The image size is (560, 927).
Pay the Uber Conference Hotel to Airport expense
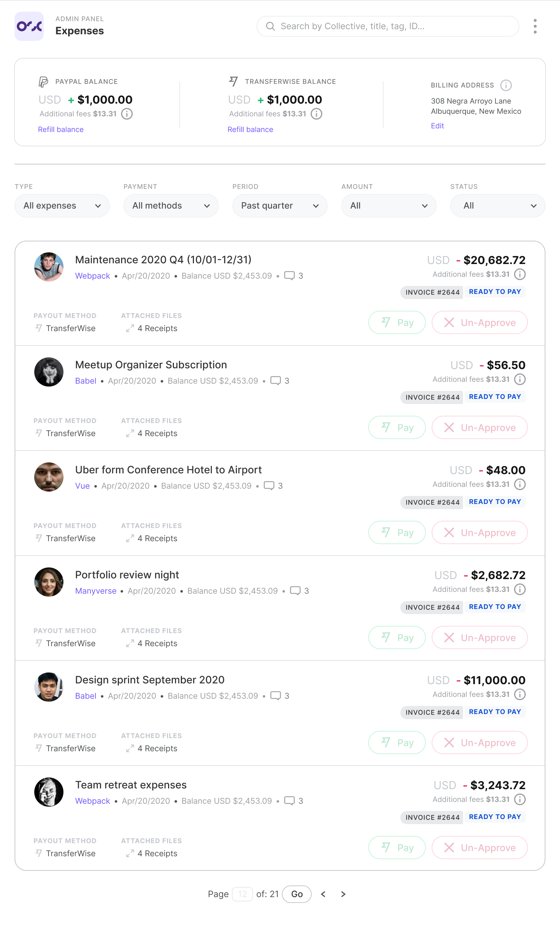coord(397,532)
